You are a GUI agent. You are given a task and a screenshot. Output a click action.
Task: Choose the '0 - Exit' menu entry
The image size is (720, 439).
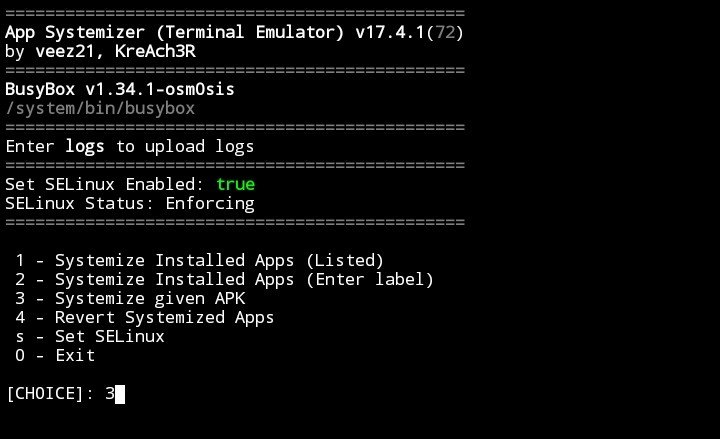coord(55,356)
